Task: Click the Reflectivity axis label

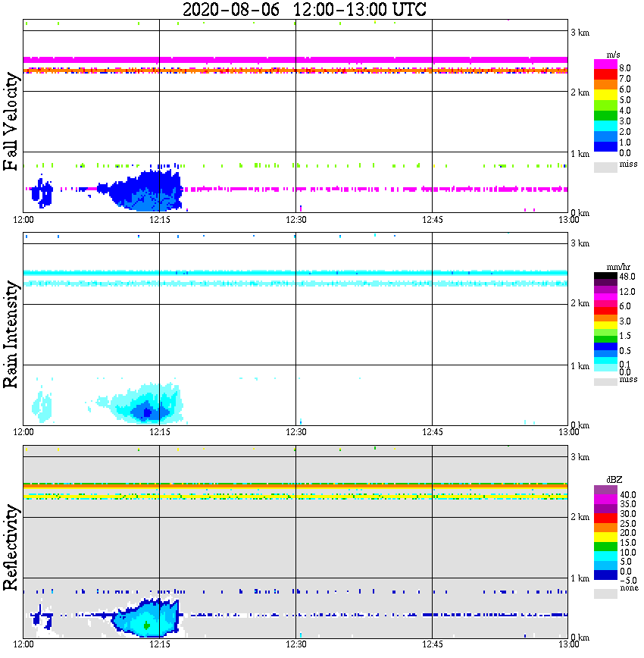Action: point(11,547)
